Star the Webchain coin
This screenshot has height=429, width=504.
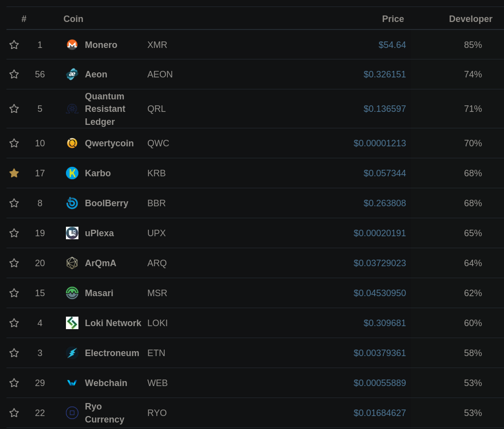14,383
